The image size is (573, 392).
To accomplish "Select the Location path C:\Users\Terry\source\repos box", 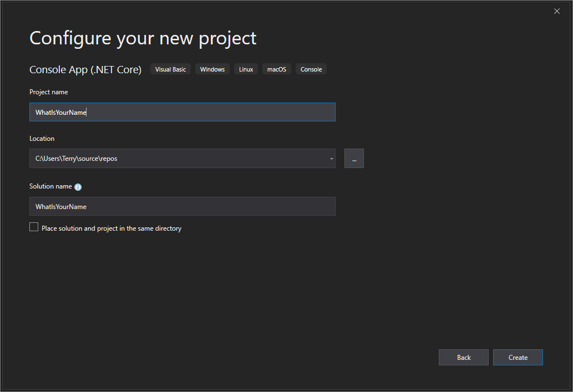I will tap(178, 159).
